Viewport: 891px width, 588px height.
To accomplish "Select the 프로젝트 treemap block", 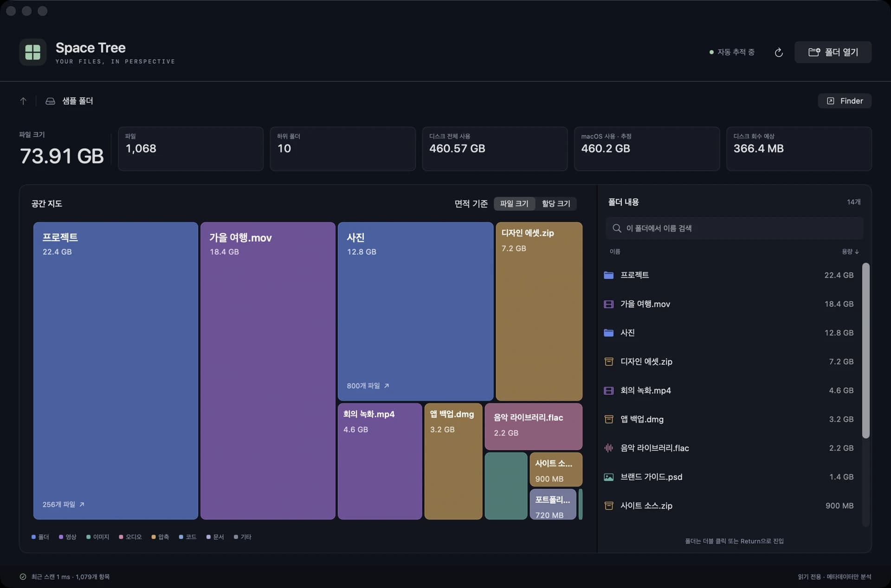I will [x=116, y=371].
